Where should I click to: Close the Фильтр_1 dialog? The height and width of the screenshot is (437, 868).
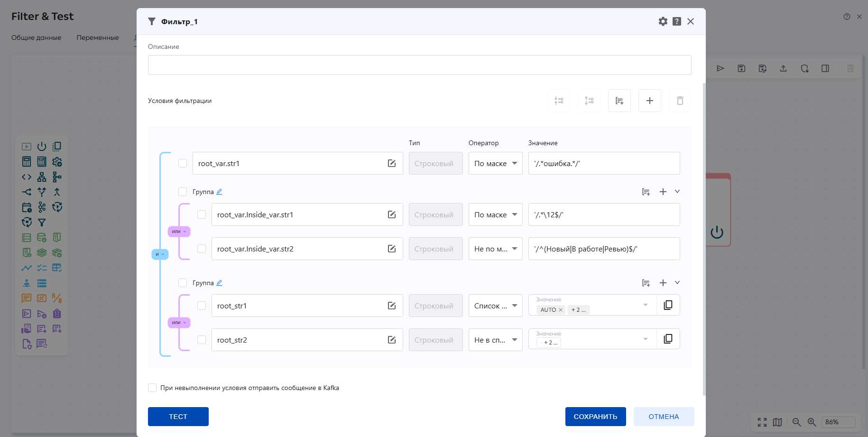[691, 21]
